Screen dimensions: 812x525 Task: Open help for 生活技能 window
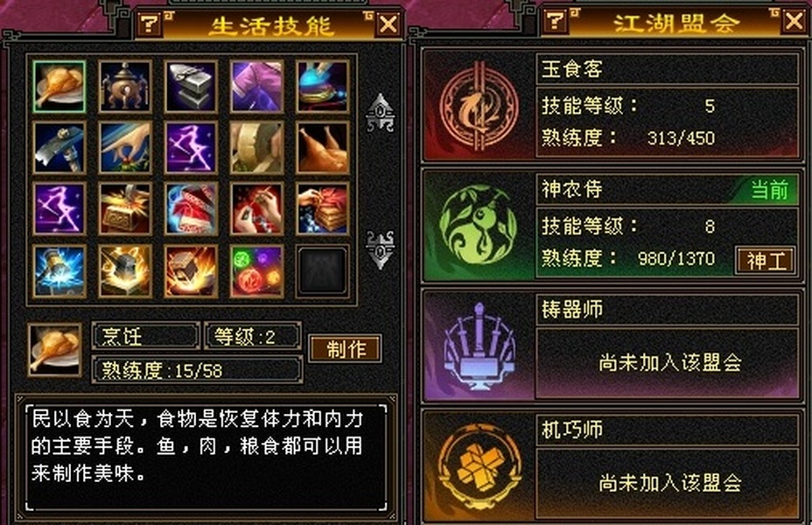coord(149,24)
